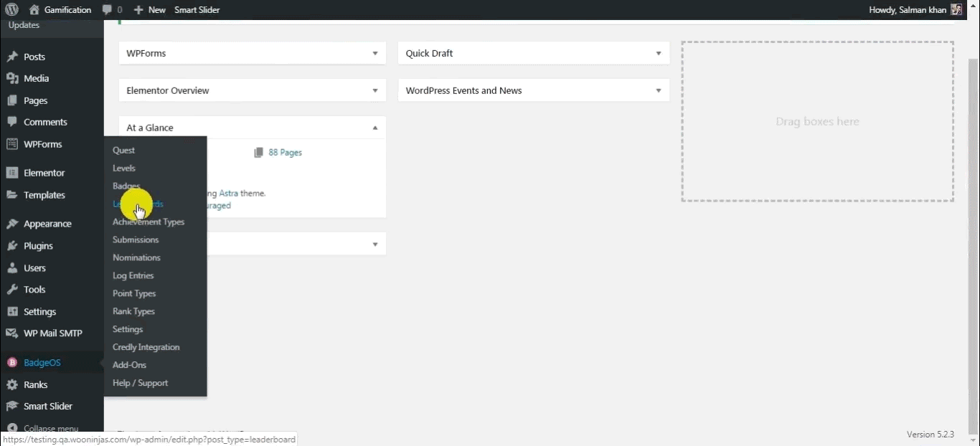
Task: Click the WP Mail SMTP envelope icon
Action: pos(12,333)
